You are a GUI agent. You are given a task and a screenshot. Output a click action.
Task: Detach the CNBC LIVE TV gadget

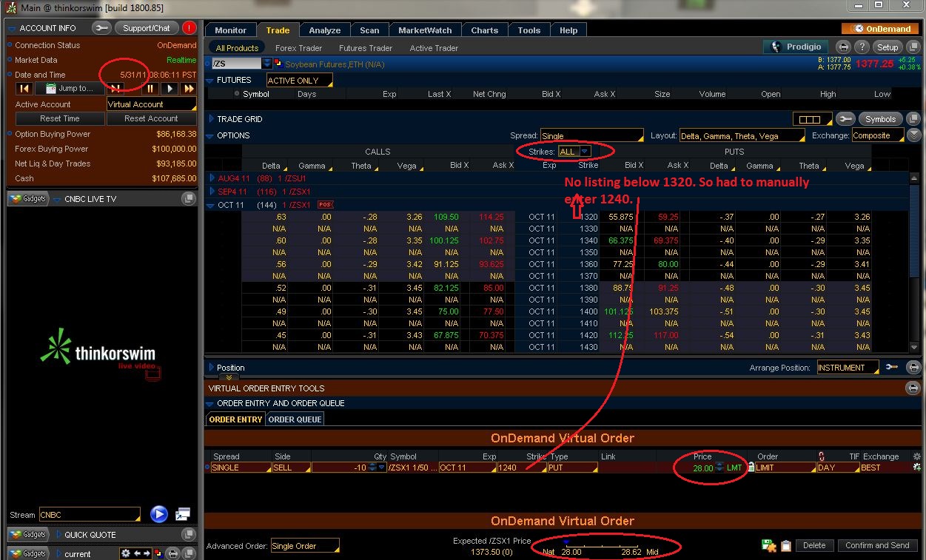click(189, 199)
